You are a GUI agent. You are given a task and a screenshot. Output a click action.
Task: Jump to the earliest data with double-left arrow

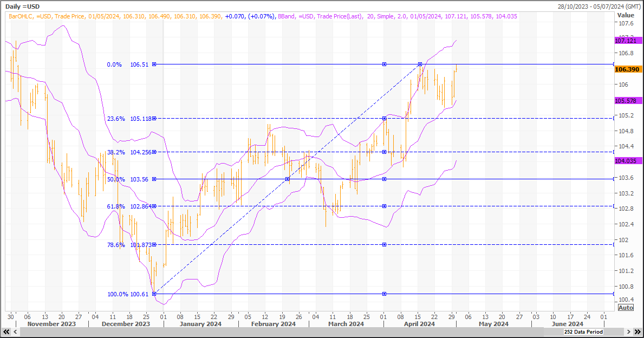click(x=6, y=331)
